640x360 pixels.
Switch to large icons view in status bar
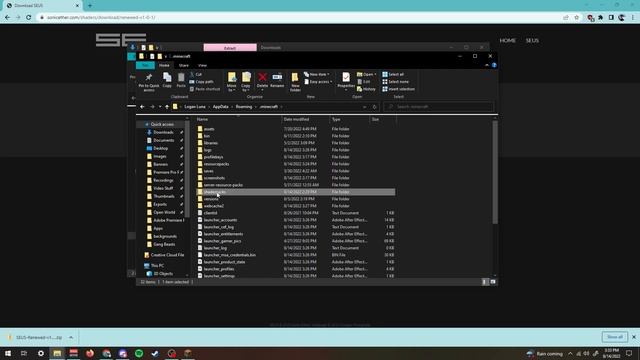tap(493, 282)
